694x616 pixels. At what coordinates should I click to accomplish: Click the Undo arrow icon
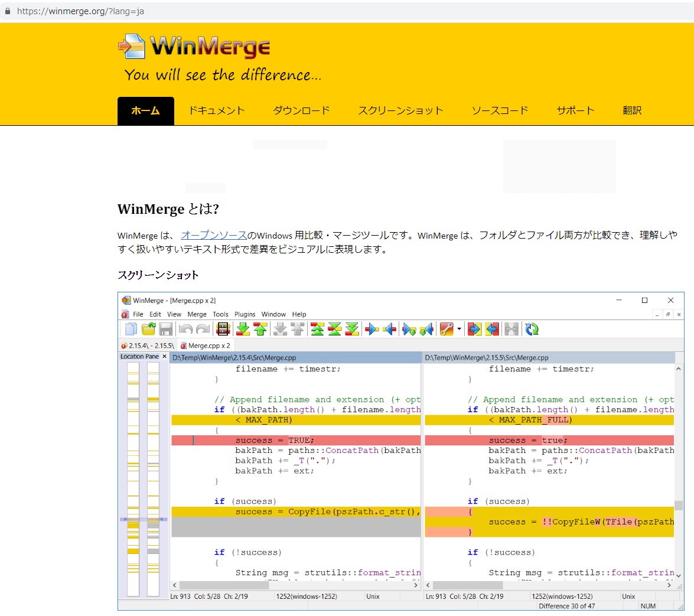(x=186, y=329)
